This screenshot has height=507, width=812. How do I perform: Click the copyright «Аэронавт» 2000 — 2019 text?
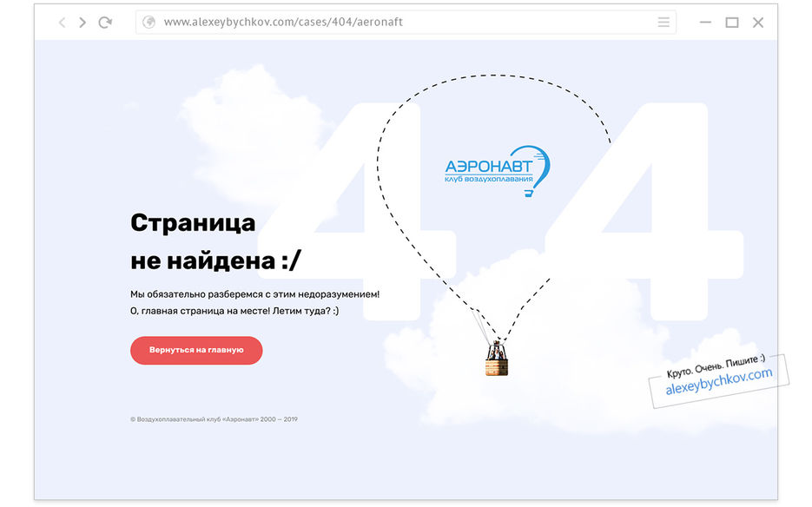pos(214,419)
